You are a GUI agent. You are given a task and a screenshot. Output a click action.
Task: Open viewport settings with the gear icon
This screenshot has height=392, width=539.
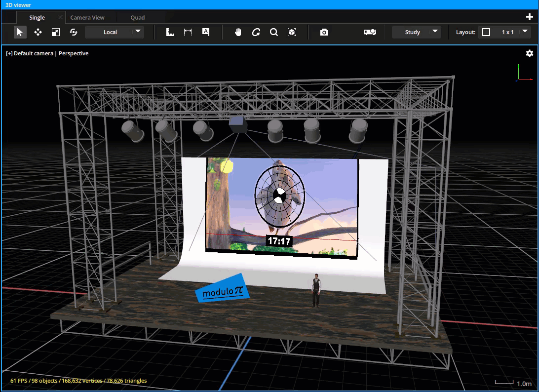[x=530, y=53]
